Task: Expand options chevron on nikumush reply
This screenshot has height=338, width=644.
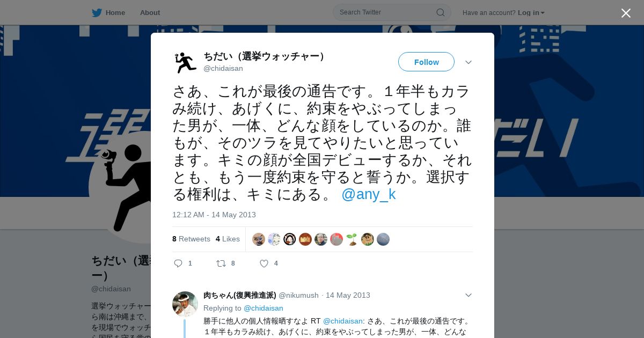Action: pyautogui.click(x=469, y=295)
